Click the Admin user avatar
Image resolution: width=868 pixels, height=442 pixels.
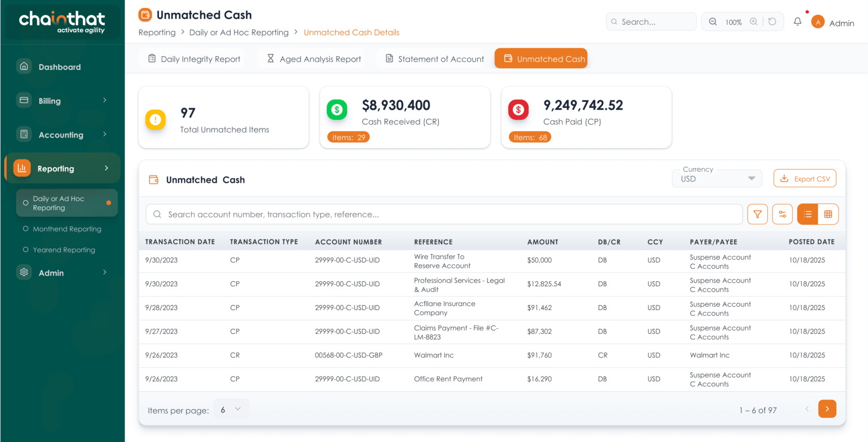click(x=818, y=22)
